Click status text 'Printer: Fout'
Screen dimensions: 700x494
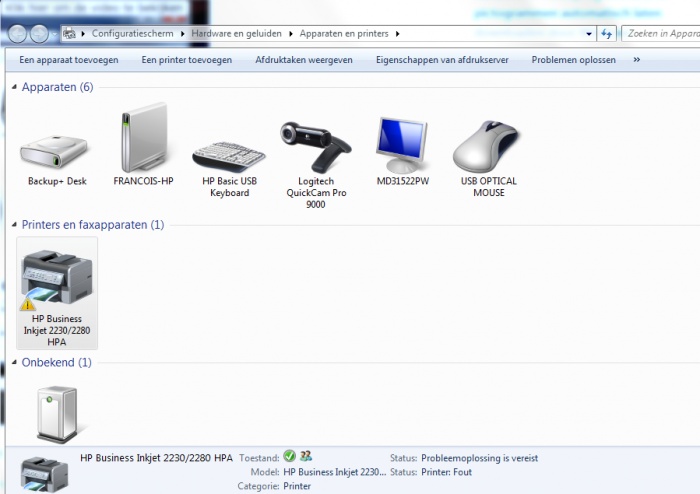tap(446, 472)
